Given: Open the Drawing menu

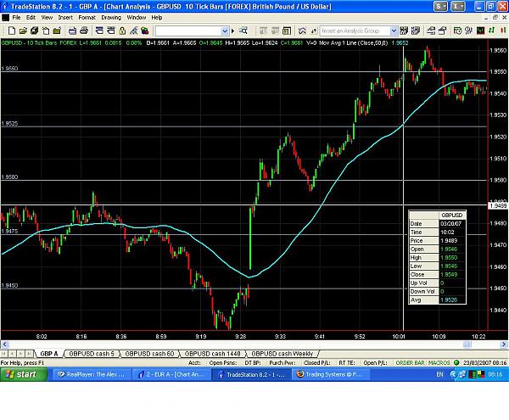Looking at the screenshot, I should tap(111, 17).
